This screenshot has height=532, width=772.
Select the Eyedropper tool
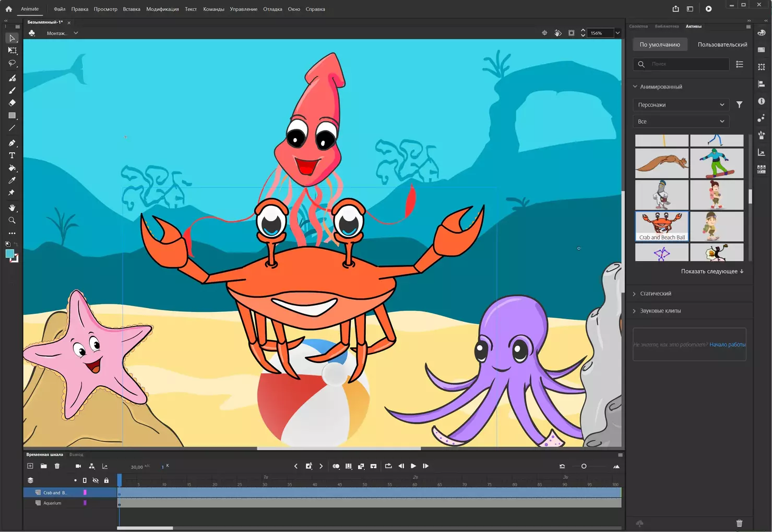pos(12,180)
